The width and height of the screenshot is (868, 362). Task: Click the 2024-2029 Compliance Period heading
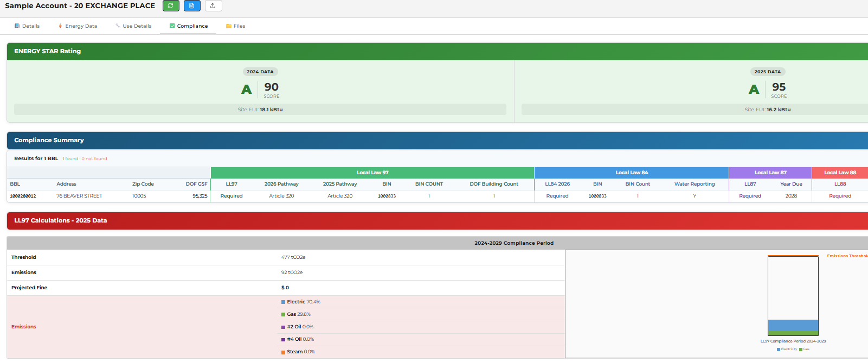pyautogui.click(x=514, y=243)
